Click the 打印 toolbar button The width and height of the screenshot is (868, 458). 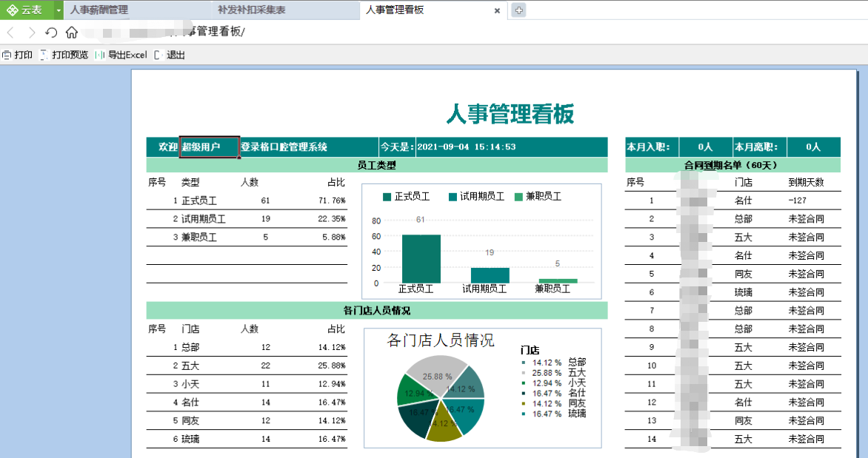coord(17,55)
